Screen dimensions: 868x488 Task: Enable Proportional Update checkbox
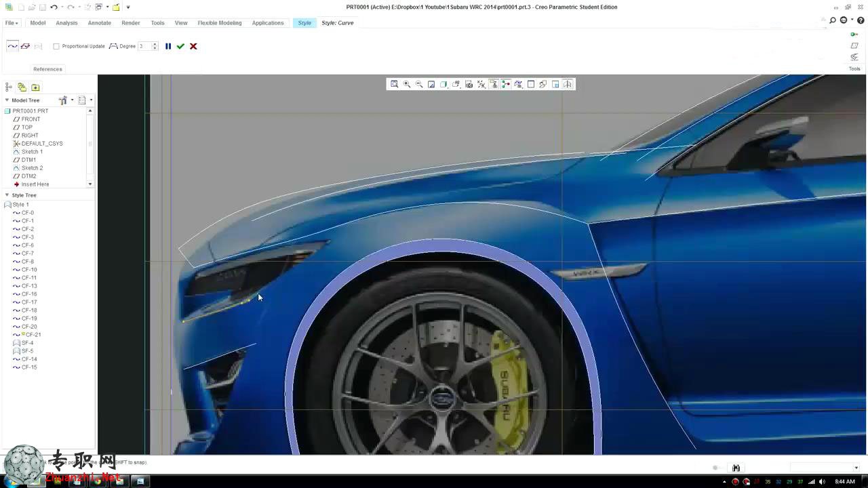56,46
